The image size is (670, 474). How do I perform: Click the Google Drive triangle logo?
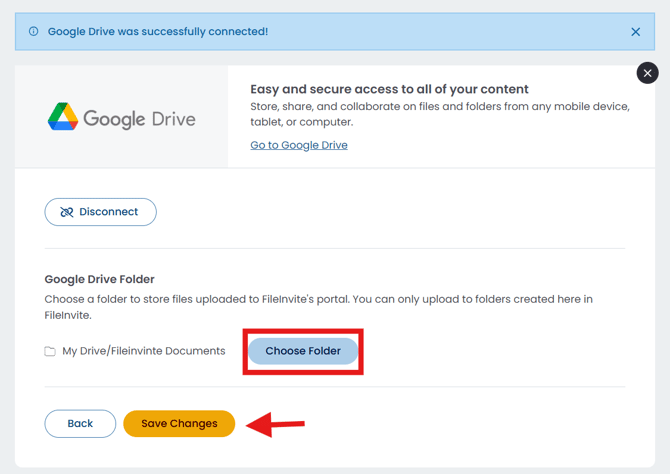tap(63, 117)
